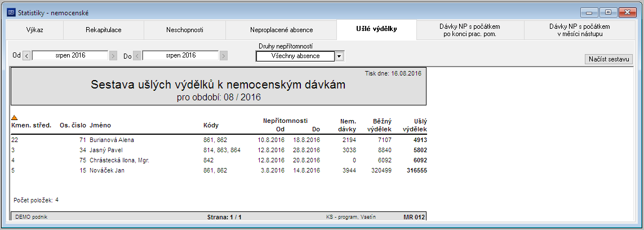Screen dimensions: 644x230
Task: Sort by the Kmen. střed. column header
Action: 31,125
